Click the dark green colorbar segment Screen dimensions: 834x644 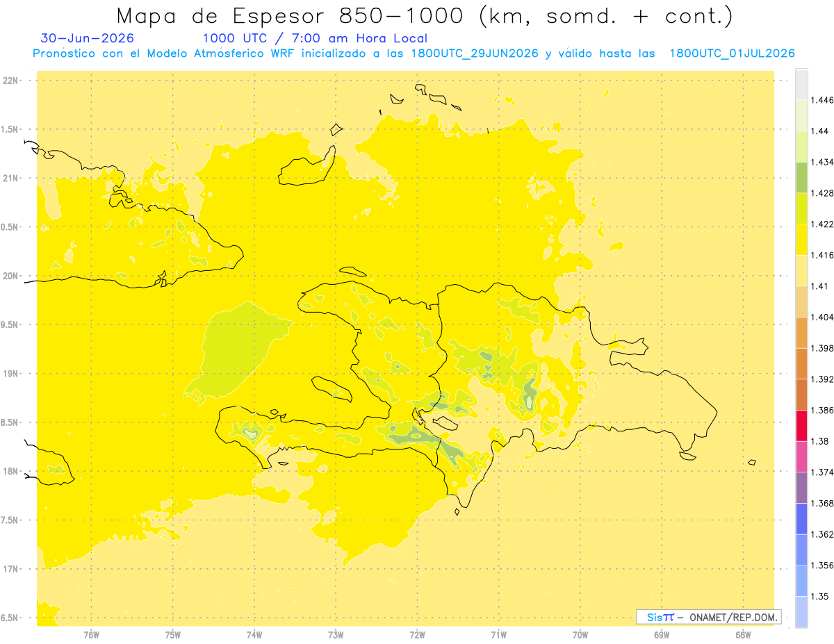(x=801, y=177)
